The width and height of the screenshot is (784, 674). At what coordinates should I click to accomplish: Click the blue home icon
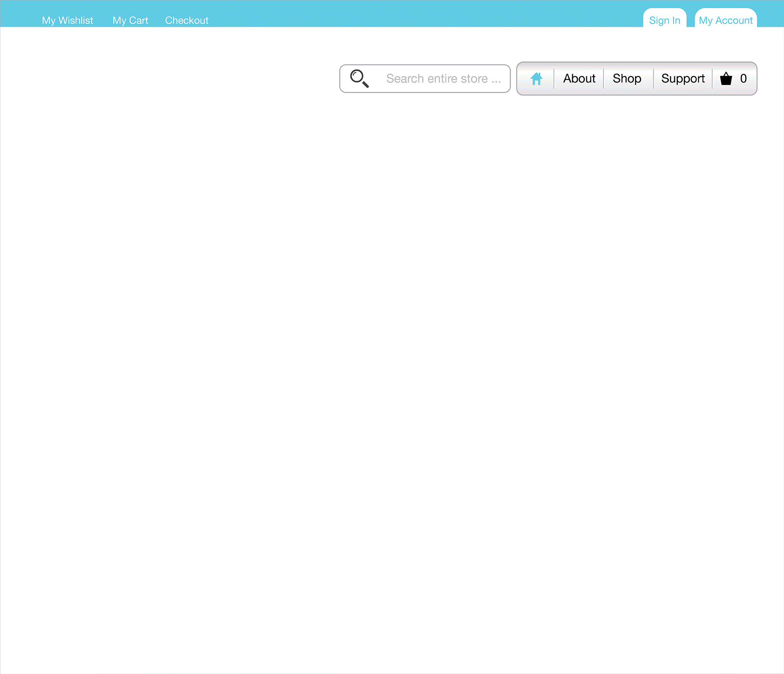point(536,78)
